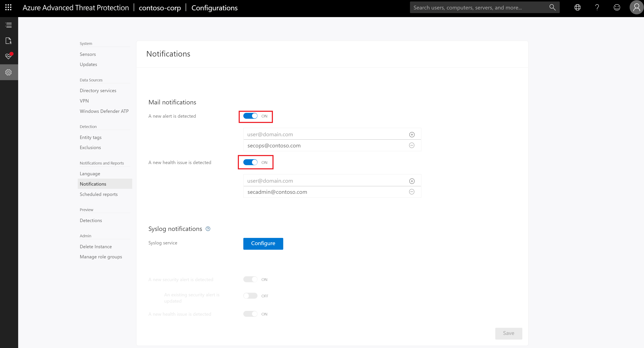644x348 pixels.
Task: Open the app launcher waffle icon
Action: [8, 7]
